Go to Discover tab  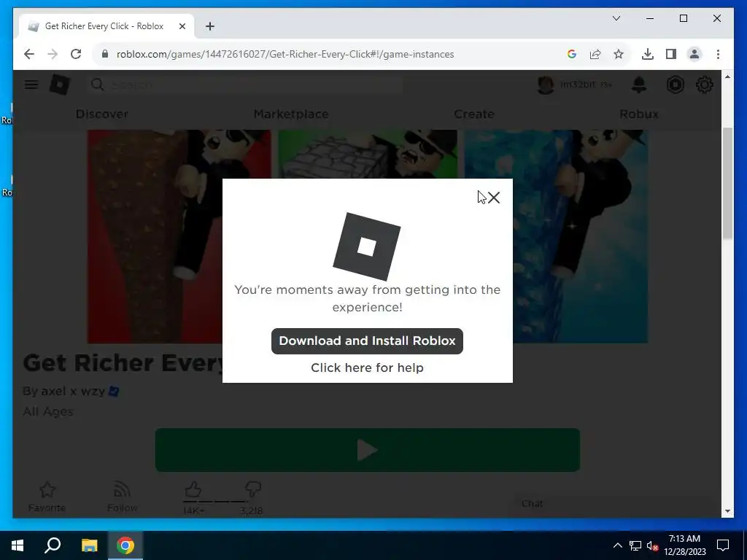click(102, 114)
